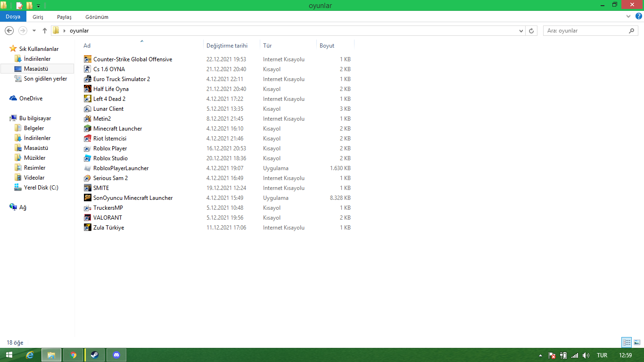Open the recent locations dropdown beside Forward

pyautogui.click(x=34, y=31)
